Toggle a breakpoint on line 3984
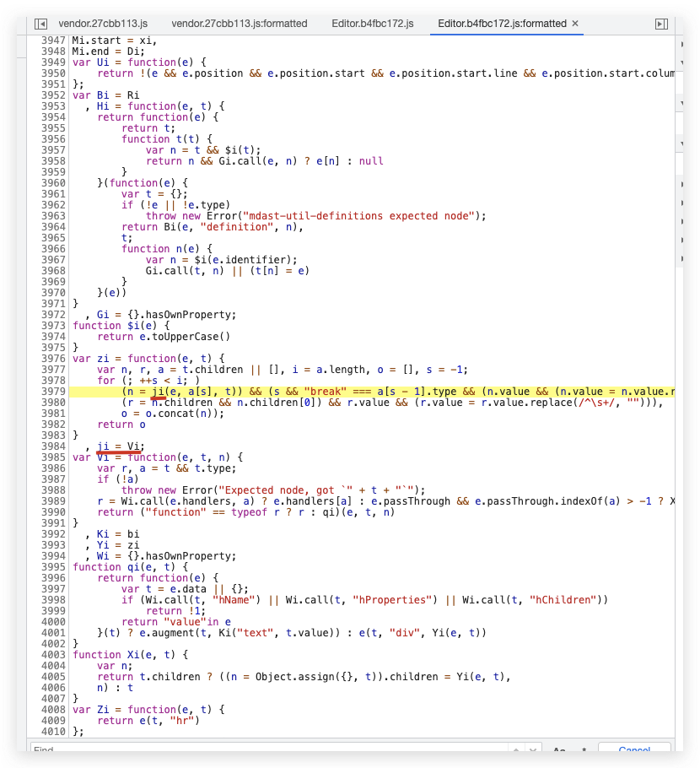 pyautogui.click(x=52, y=446)
